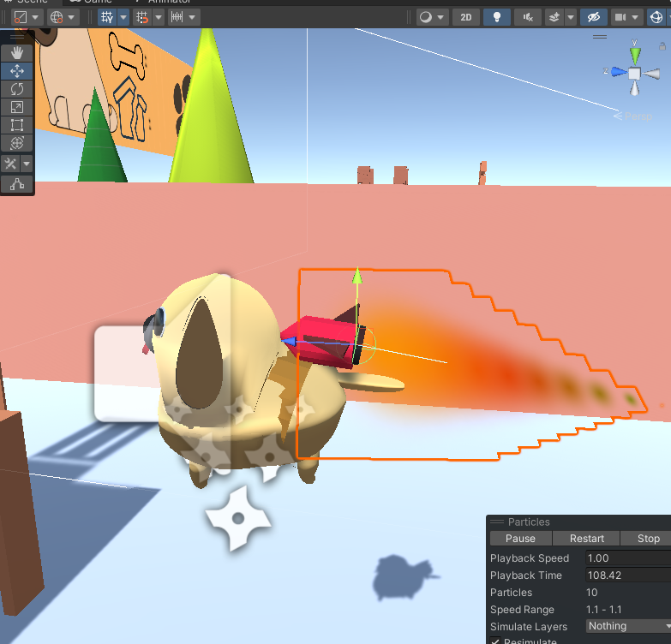Lock the scene view rotation padlock

[662, 45]
